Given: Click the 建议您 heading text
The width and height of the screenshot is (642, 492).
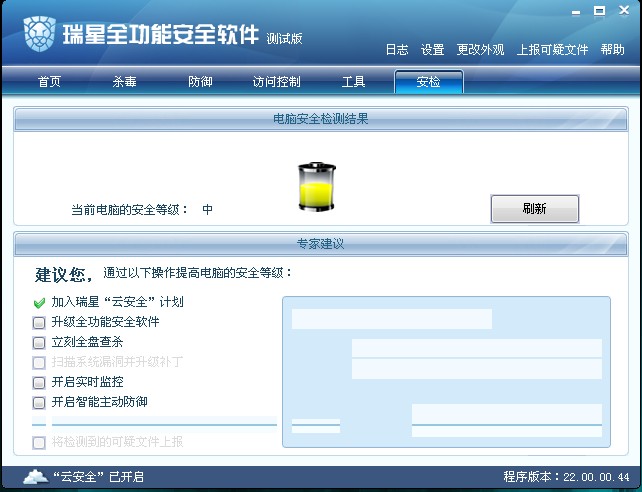Looking at the screenshot, I should [x=64, y=274].
